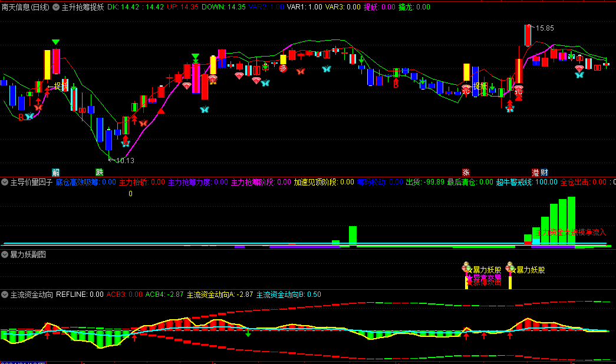The height and width of the screenshot is (364, 616).
Task: Click 加速见顶阶段: 0.00 readout
Action: [x=324, y=182]
